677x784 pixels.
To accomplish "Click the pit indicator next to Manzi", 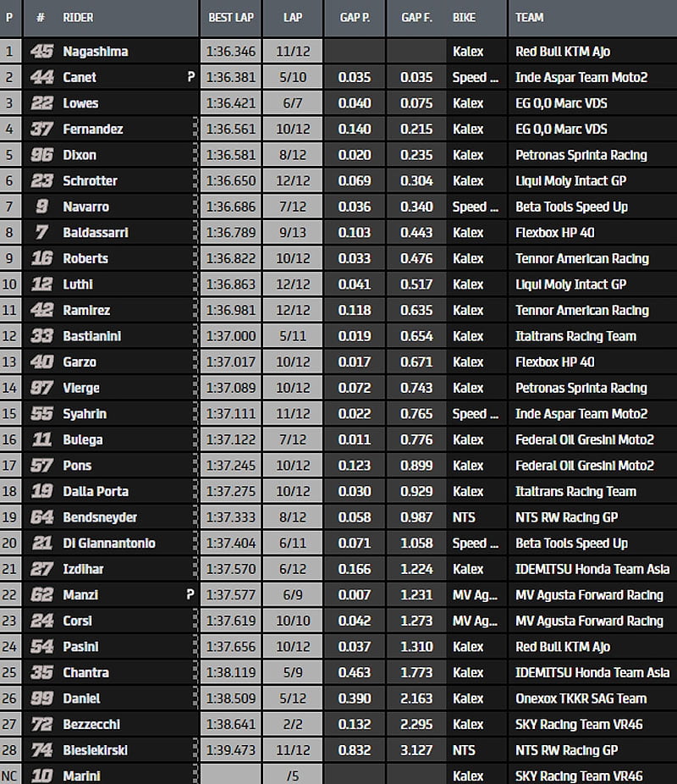I will (x=191, y=595).
